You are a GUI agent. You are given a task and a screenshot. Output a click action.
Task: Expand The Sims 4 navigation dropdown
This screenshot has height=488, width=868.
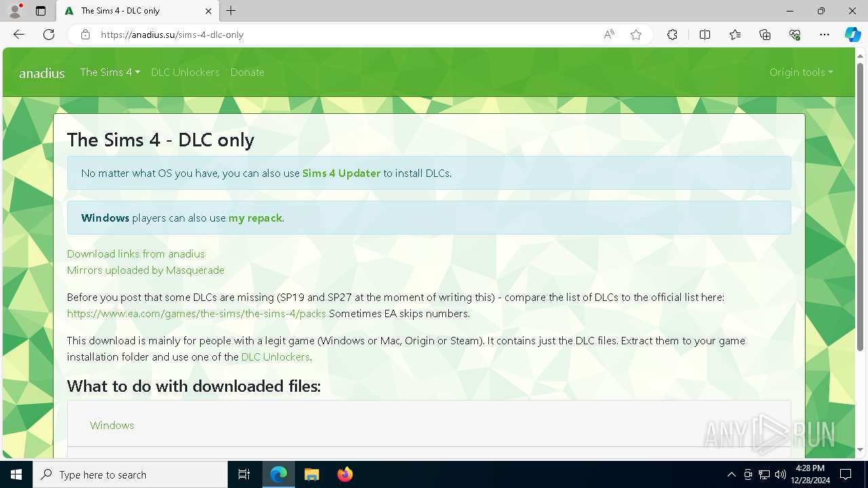pyautogui.click(x=110, y=72)
